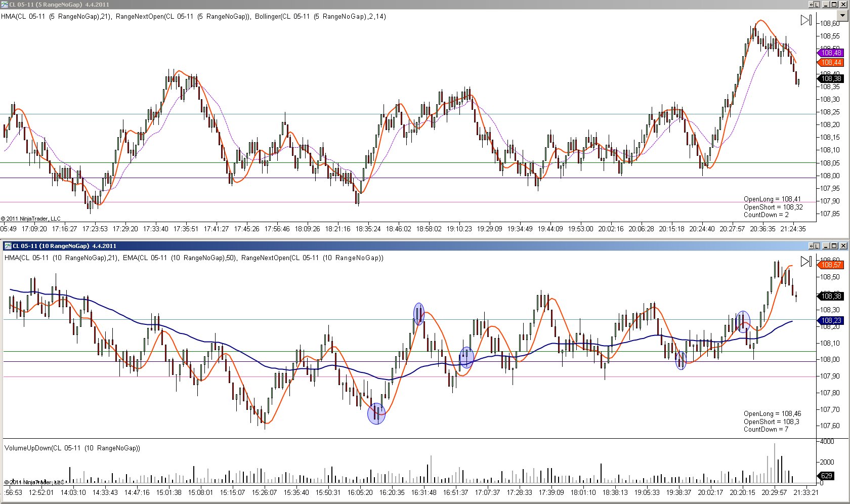Click the OpenLong = 108,46 text
850x504 pixels.
(772, 413)
